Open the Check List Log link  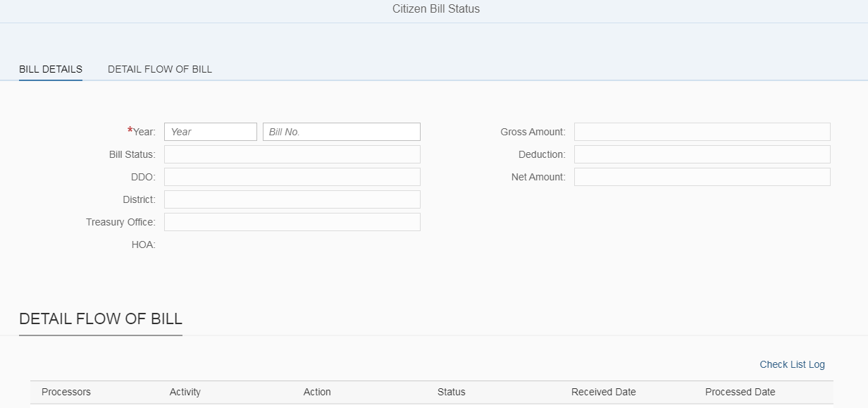click(x=792, y=364)
